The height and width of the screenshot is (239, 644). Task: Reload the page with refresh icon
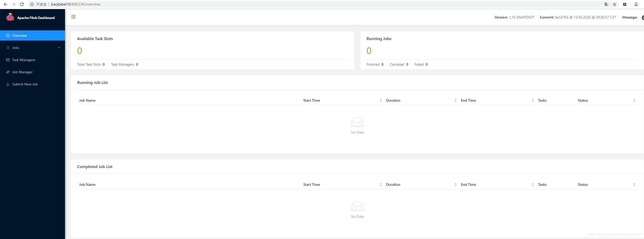pyautogui.click(x=22, y=4)
